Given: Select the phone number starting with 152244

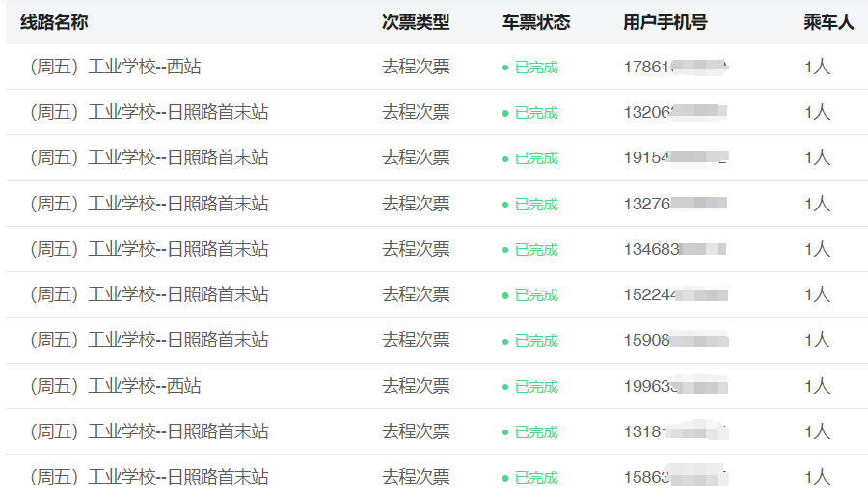Looking at the screenshot, I should coord(675,295).
